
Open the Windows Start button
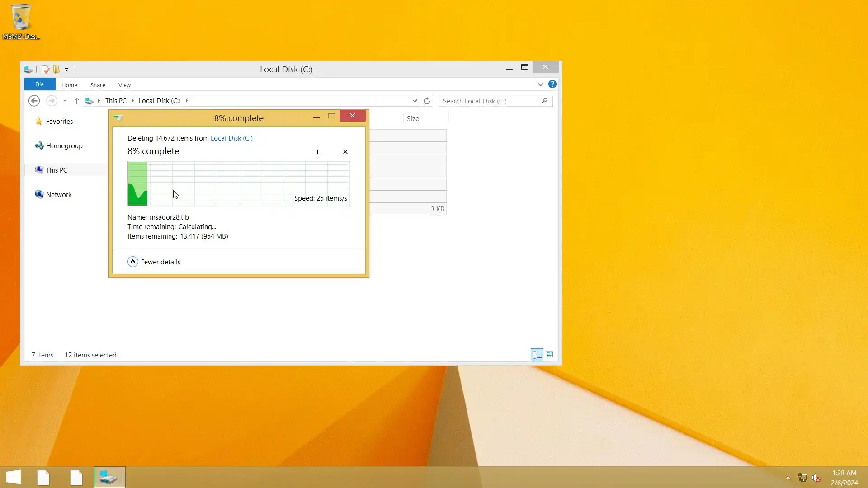pos(14,477)
